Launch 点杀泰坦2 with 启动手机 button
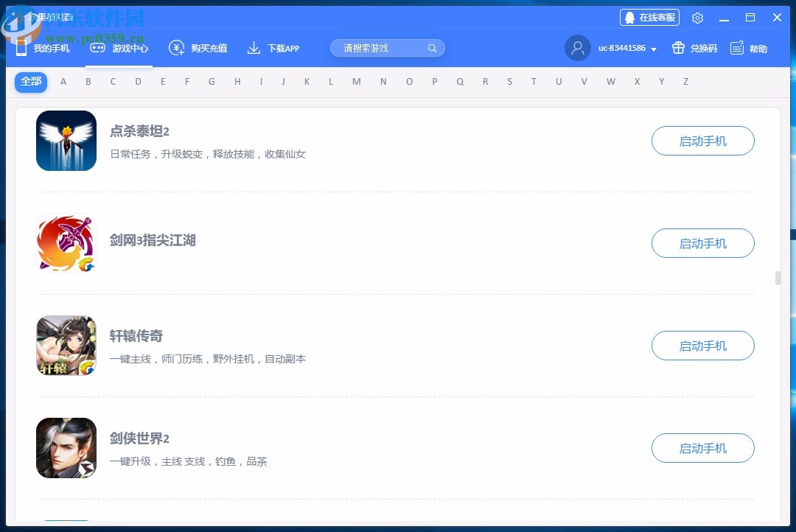 702,141
